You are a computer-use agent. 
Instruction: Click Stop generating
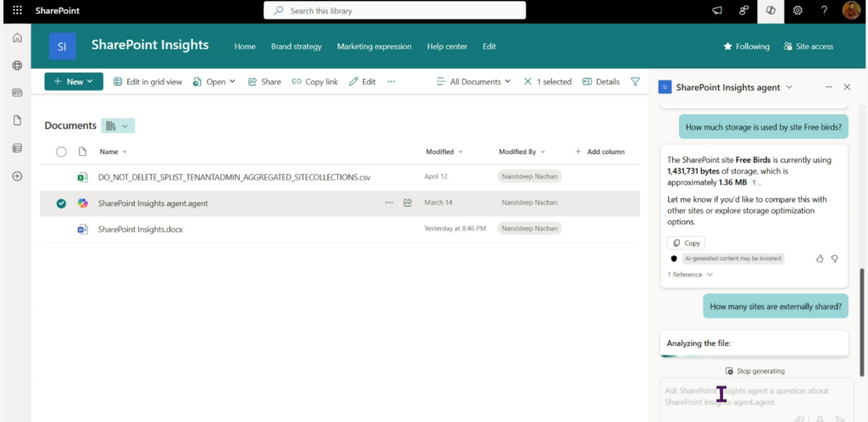[755, 371]
